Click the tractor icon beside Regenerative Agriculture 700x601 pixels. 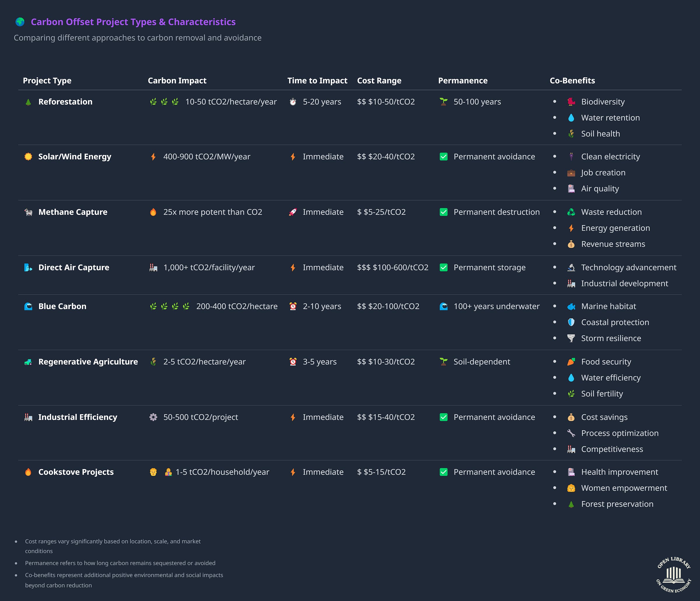pyautogui.click(x=28, y=362)
